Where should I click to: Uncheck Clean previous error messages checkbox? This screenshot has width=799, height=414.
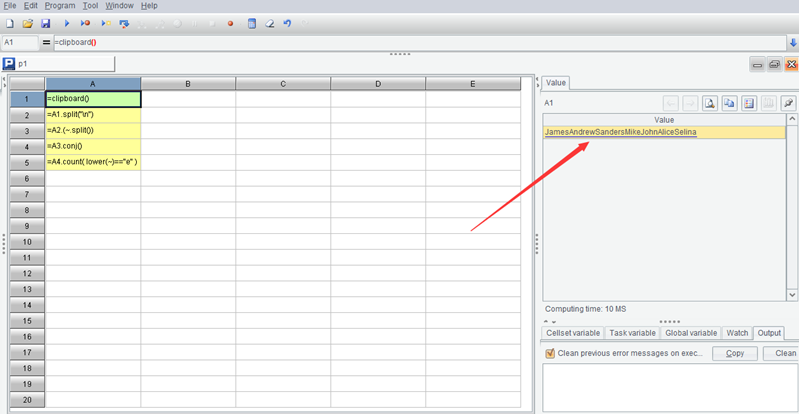[x=550, y=353]
